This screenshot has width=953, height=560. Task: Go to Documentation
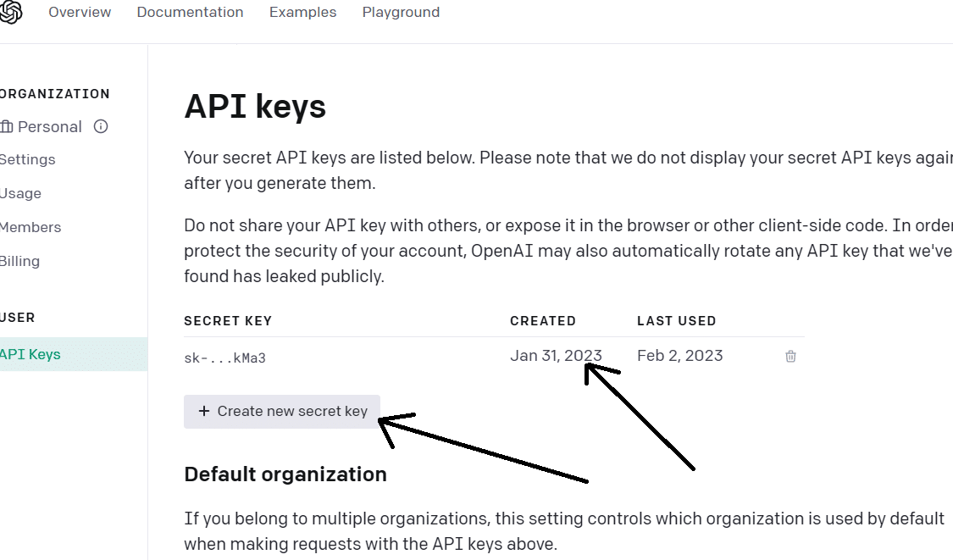(x=190, y=13)
